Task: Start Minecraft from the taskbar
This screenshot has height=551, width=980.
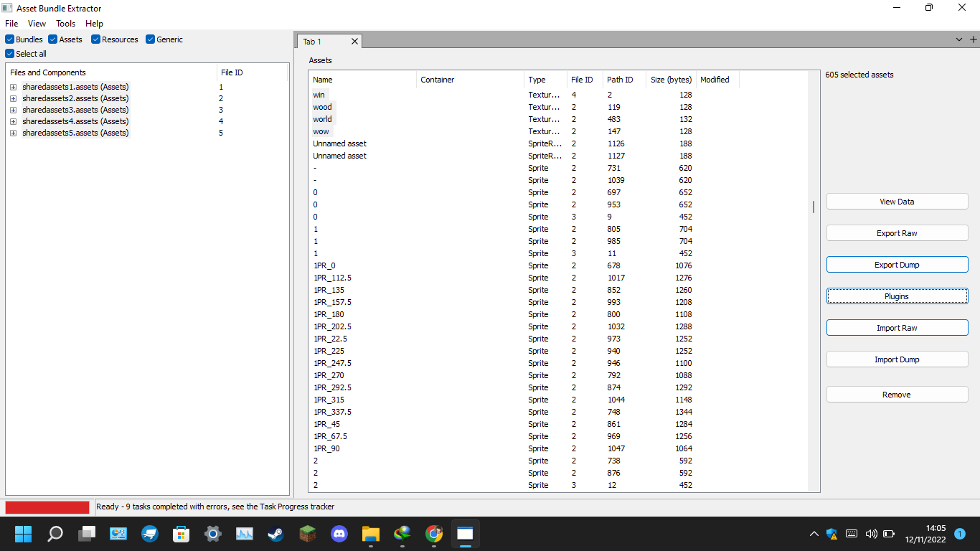Action: click(307, 534)
